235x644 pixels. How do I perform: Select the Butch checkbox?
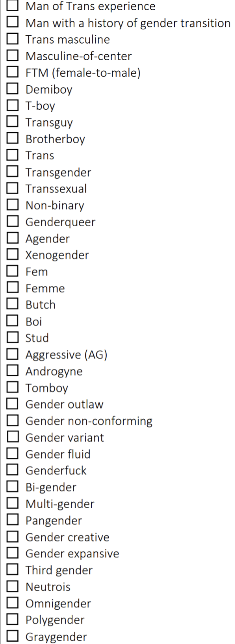[x=13, y=305]
